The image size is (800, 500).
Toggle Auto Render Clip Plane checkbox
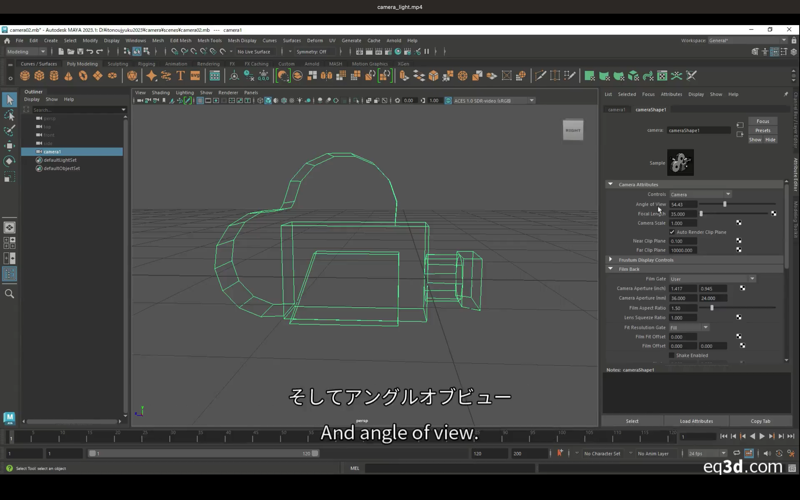tap(672, 232)
